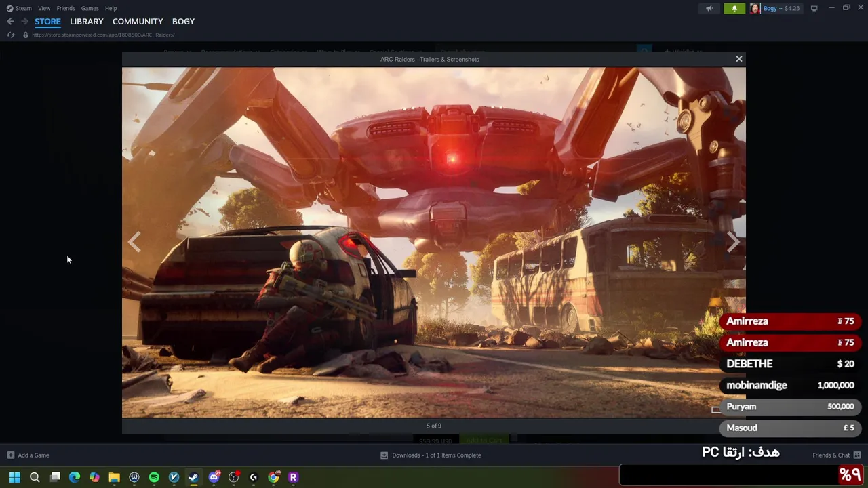Image resolution: width=868 pixels, height=488 pixels.
Task: Switch to the LIBRARY tab
Action: [87, 22]
